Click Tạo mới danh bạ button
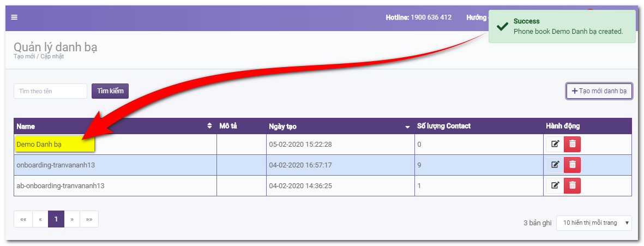Viewport: 644px width, 246px height. tap(599, 91)
